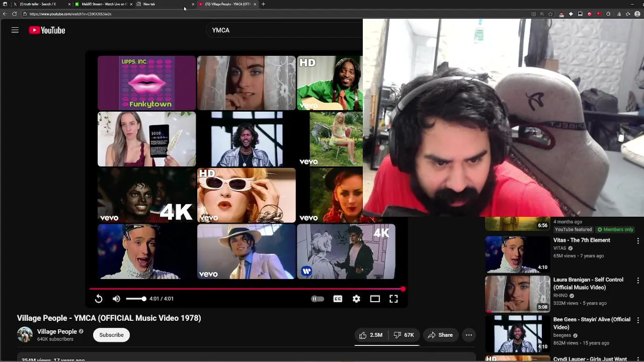Open the browser extensions puzzle icon
The image size is (644, 362).
coord(608,14)
